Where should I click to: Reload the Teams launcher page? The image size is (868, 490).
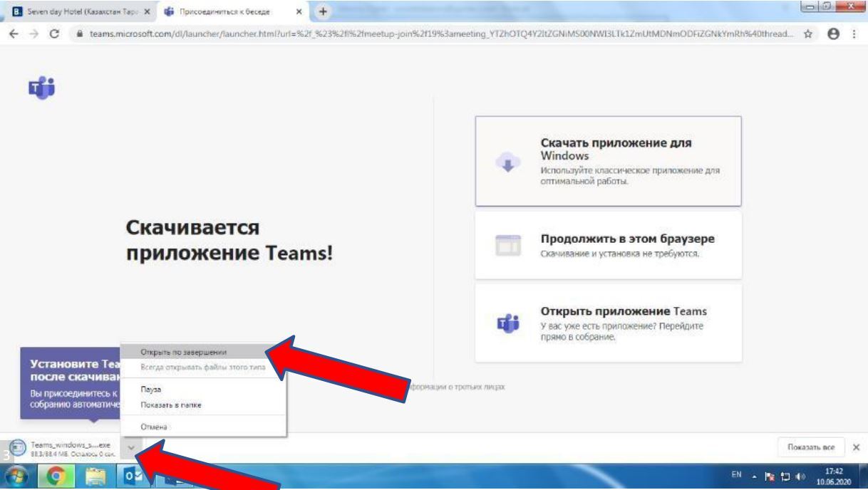[x=55, y=33]
